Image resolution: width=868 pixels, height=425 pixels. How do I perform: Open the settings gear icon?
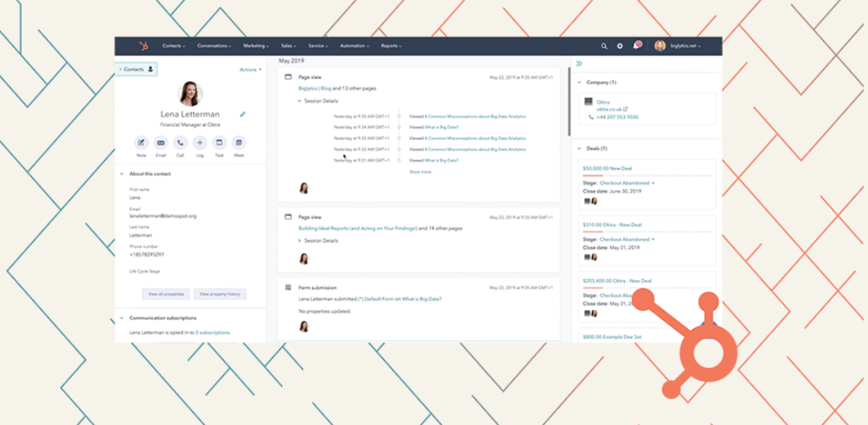click(x=620, y=47)
